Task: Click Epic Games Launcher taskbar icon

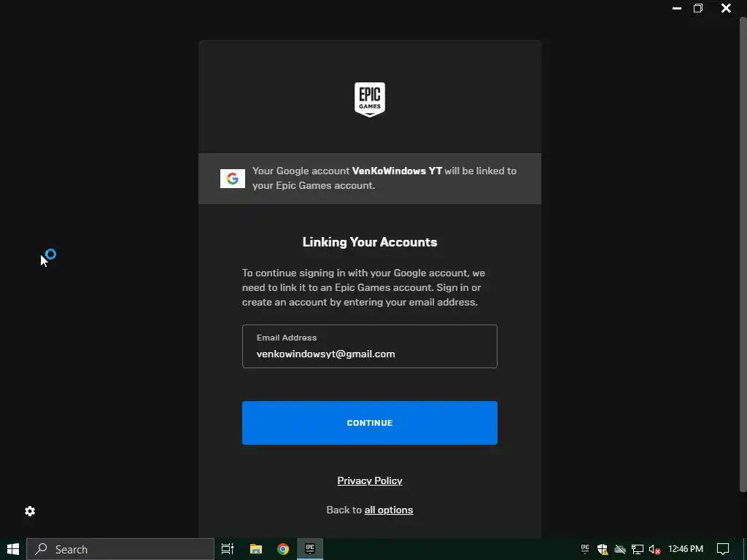Action: click(310, 549)
